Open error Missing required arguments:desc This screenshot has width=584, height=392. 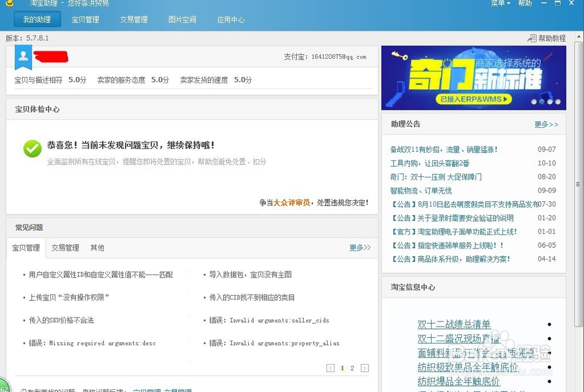(92, 343)
